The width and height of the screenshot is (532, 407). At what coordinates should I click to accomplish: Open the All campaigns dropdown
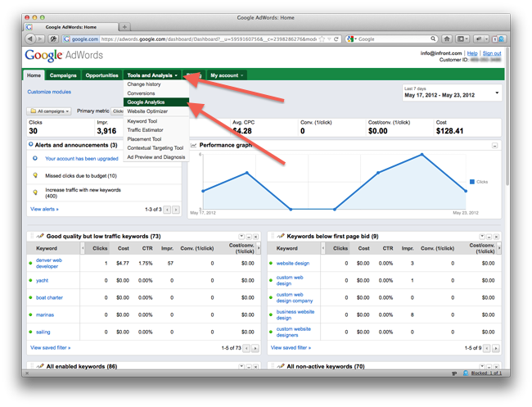(49, 111)
